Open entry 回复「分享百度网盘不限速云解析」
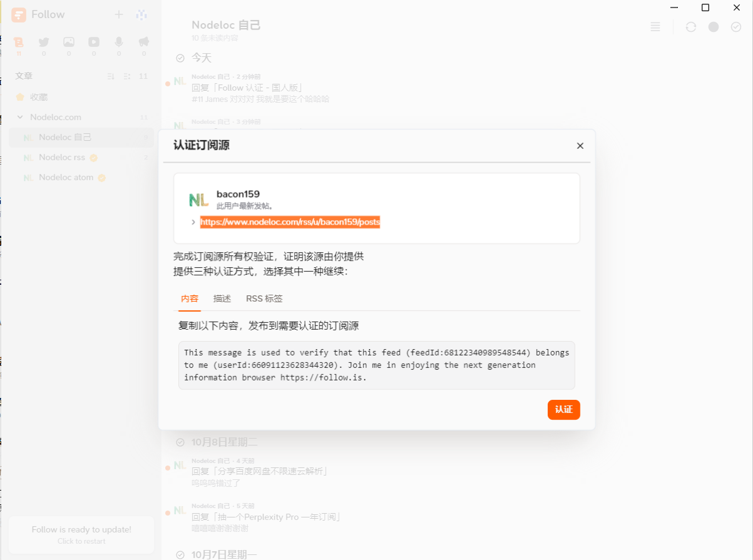753x560 pixels. coord(260,471)
